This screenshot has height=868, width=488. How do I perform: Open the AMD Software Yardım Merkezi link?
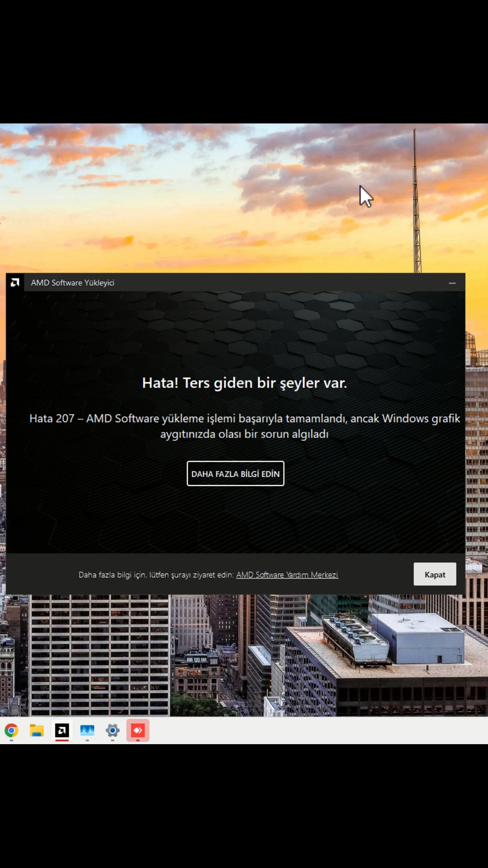coord(287,575)
